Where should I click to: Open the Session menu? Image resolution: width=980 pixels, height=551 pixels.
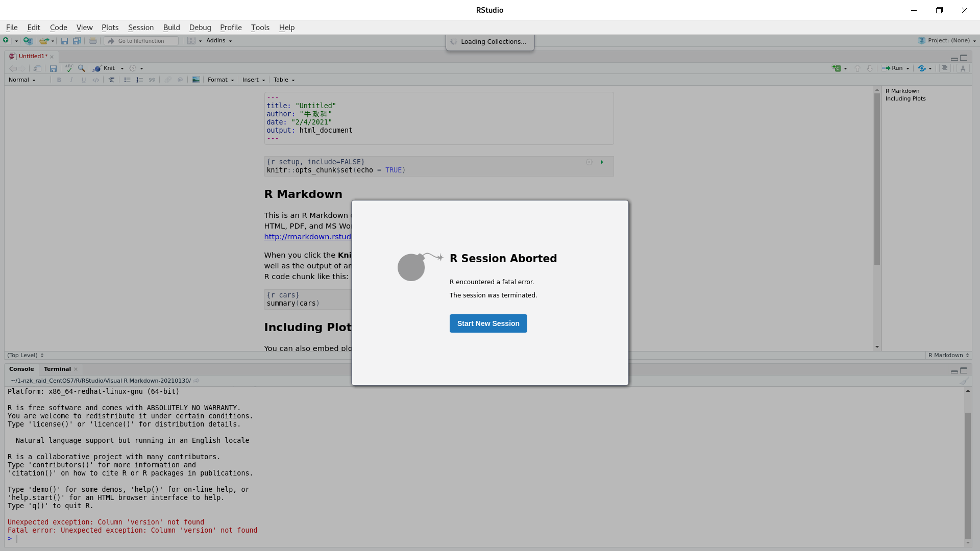point(140,28)
